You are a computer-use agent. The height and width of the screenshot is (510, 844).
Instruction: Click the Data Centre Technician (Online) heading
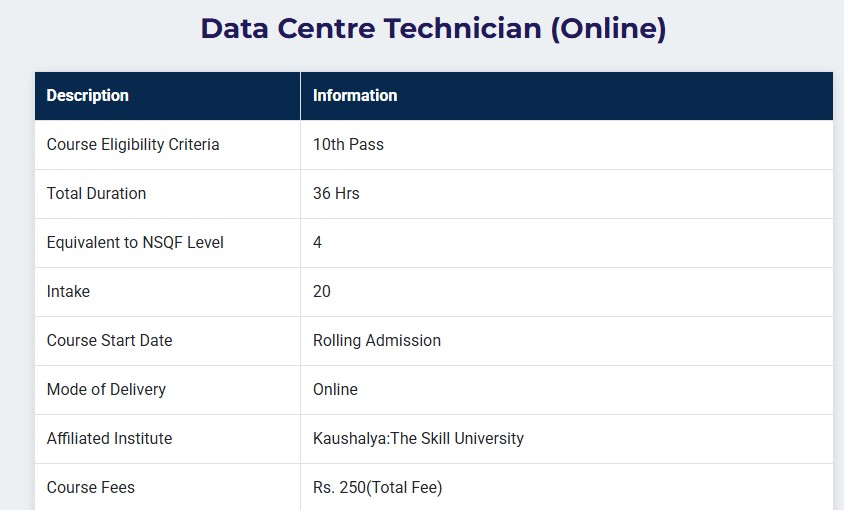[x=433, y=29]
